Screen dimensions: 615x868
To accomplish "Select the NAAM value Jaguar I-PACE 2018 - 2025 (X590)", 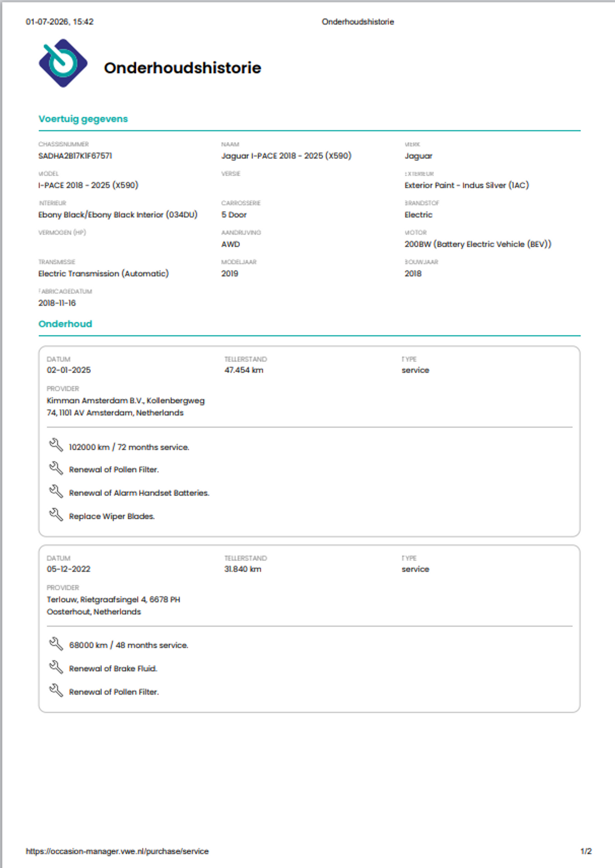I will 286,156.
